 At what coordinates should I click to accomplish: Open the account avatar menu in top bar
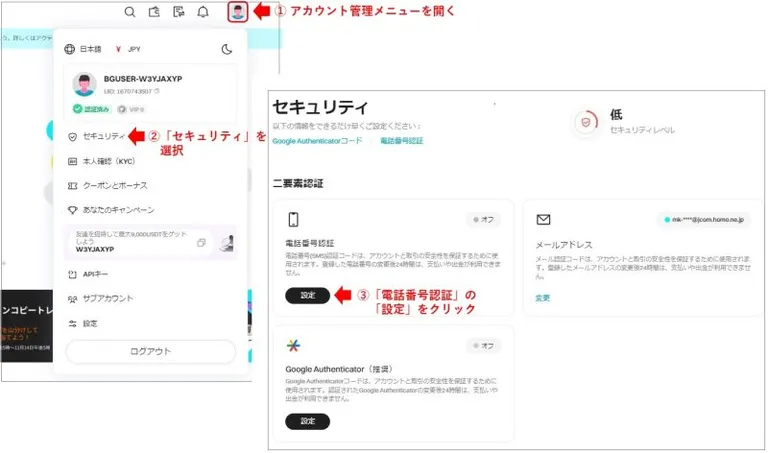(238, 11)
